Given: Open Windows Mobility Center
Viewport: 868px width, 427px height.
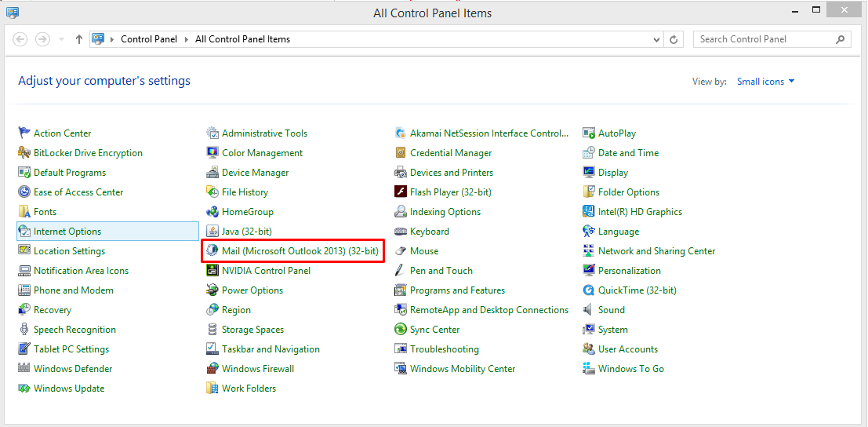Looking at the screenshot, I should (x=463, y=369).
